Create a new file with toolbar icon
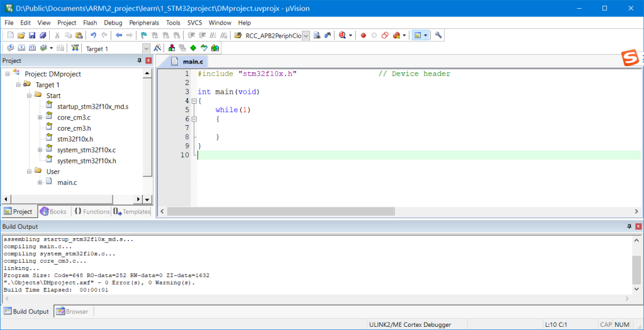 [x=11, y=35]
